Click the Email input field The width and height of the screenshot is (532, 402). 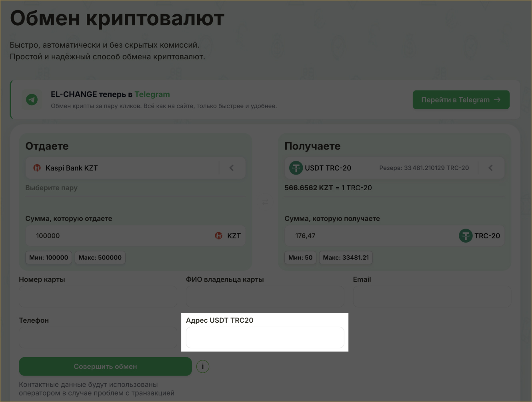pyautogui.click(x=432, y=297)
